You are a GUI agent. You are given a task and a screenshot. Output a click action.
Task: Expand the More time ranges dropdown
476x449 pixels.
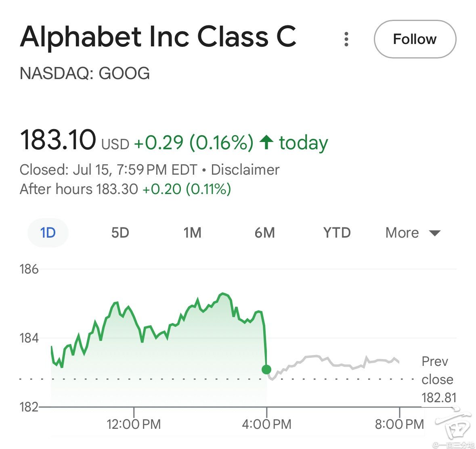coord(413,233)
